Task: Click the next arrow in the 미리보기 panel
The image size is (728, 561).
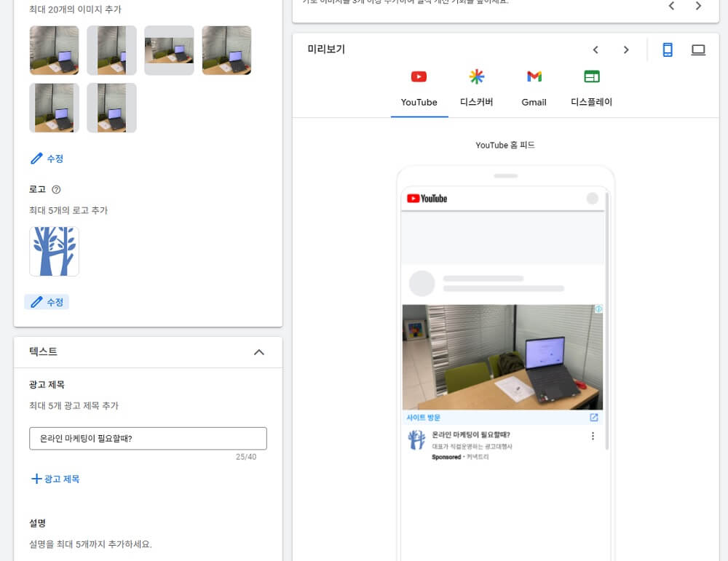Action: tap(626, 49)
